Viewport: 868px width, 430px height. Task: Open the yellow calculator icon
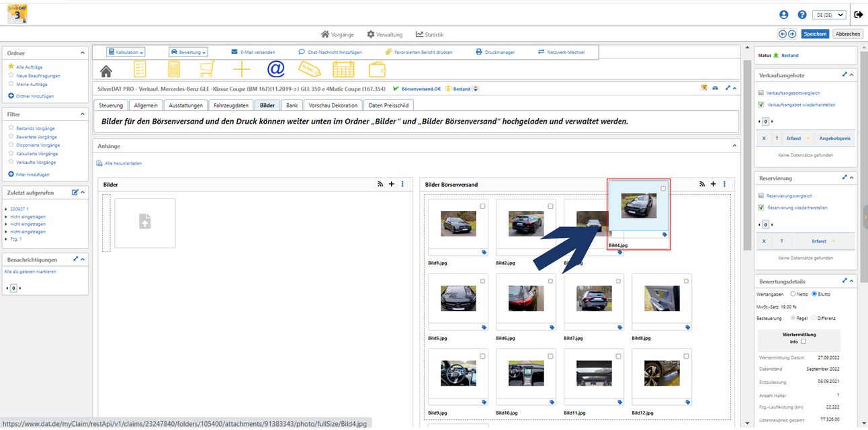tap(174, 69)
